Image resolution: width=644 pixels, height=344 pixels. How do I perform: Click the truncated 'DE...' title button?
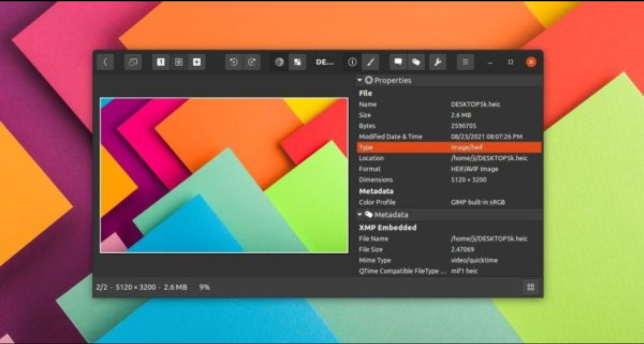click(x=325, y=62)
